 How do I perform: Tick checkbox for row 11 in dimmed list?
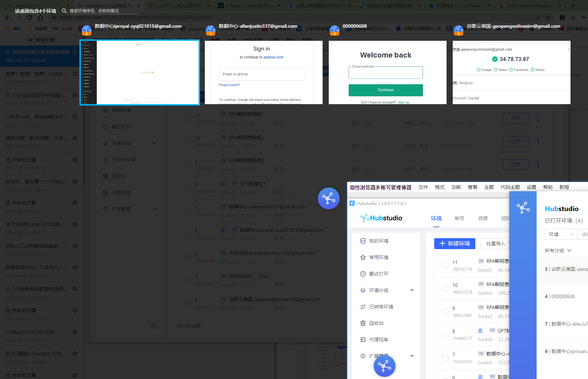tap(188, 118)
